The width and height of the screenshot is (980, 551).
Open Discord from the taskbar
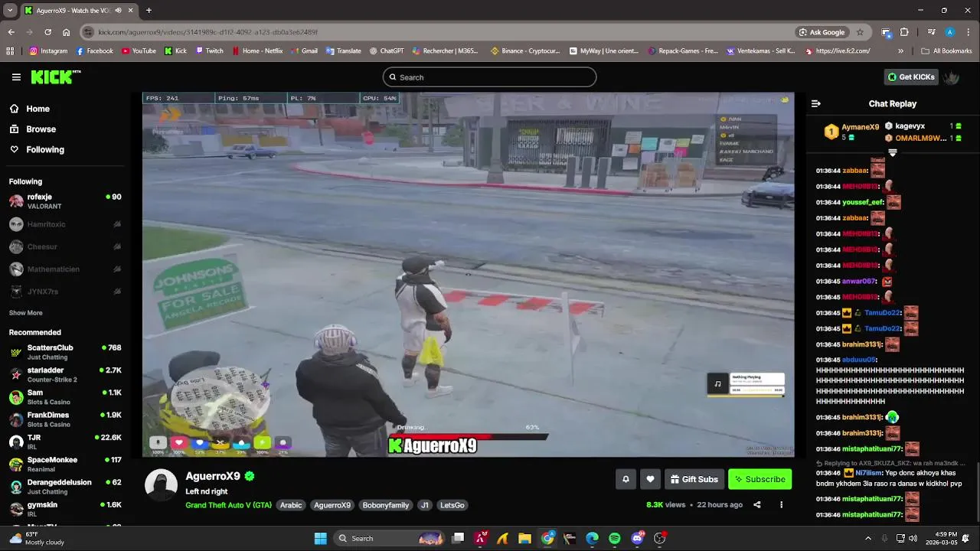(x=638, y=538)
